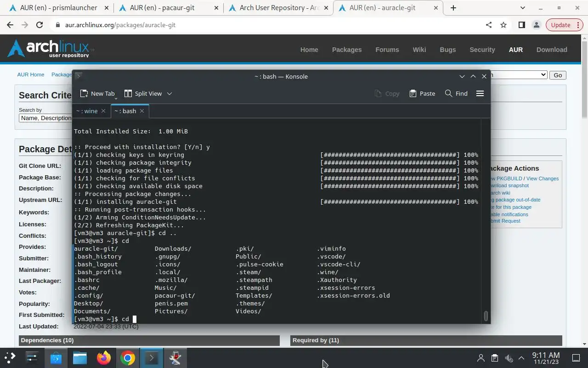Screen dimensions: 588x368
Task: Open a New Tab in Konsole
Action: tap(97, 93)
